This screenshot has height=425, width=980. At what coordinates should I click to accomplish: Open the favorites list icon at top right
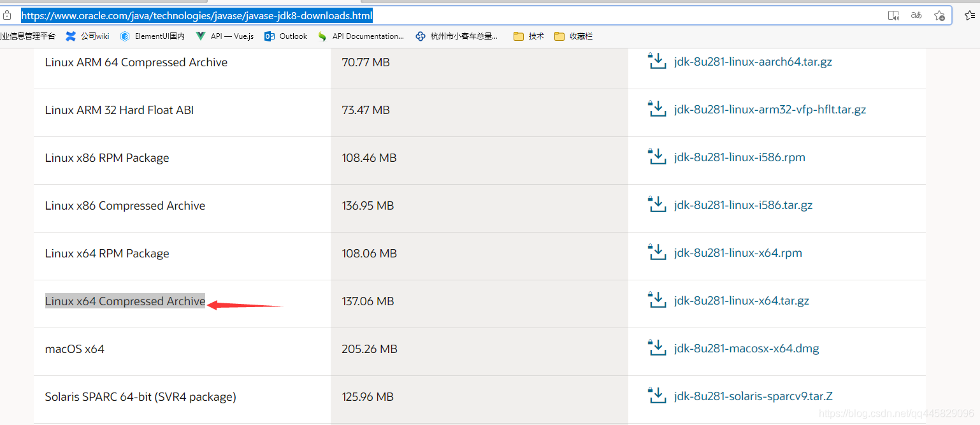[x=970, y=15]
